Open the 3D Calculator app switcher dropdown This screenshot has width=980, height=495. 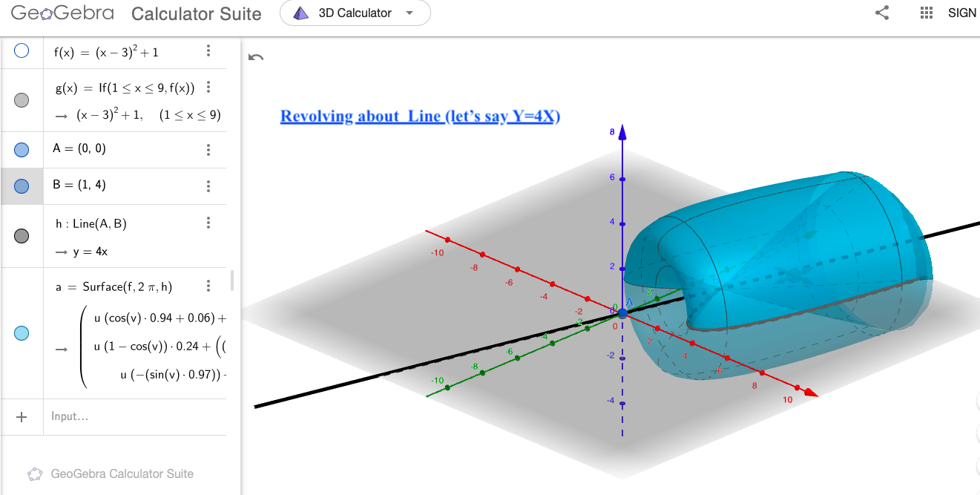(355, 13)
